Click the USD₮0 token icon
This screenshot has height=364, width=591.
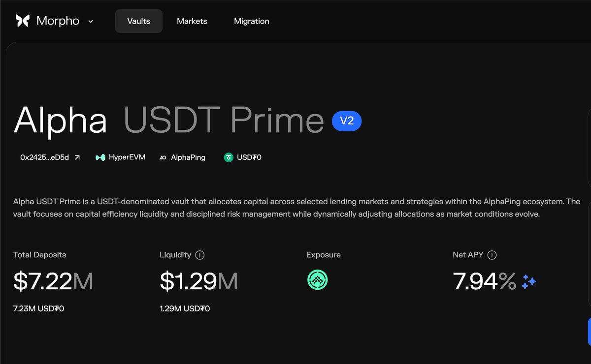229,157
